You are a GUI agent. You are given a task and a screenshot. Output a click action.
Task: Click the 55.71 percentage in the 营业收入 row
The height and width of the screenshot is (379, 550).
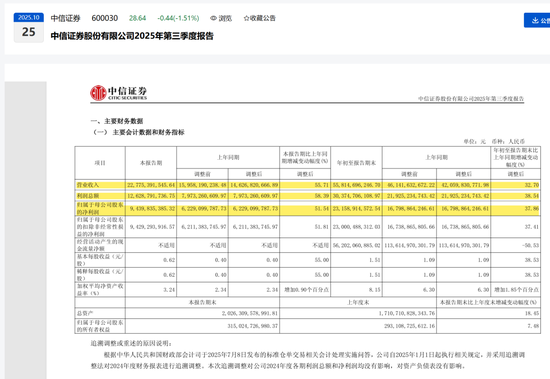[322, 185]
